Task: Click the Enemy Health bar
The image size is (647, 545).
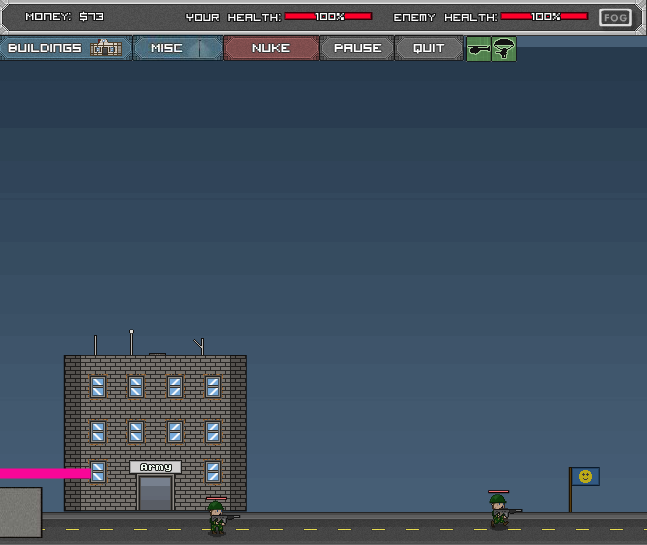Action: click(544, 17)
